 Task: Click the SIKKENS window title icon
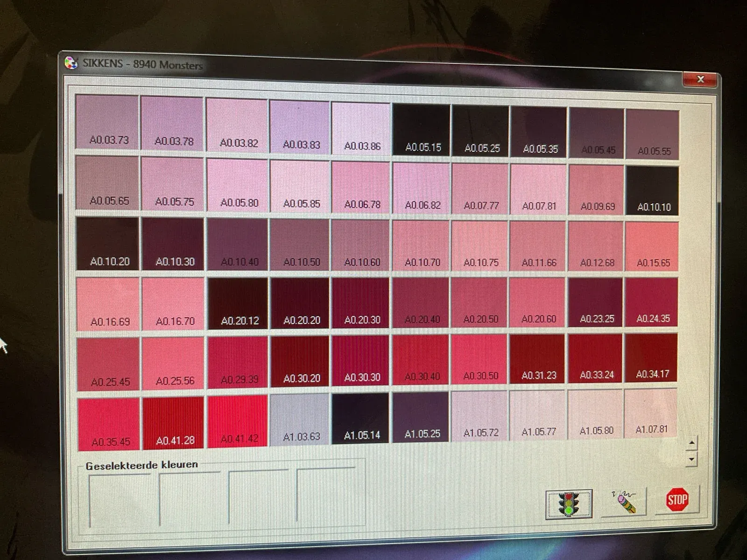[71, 63]
